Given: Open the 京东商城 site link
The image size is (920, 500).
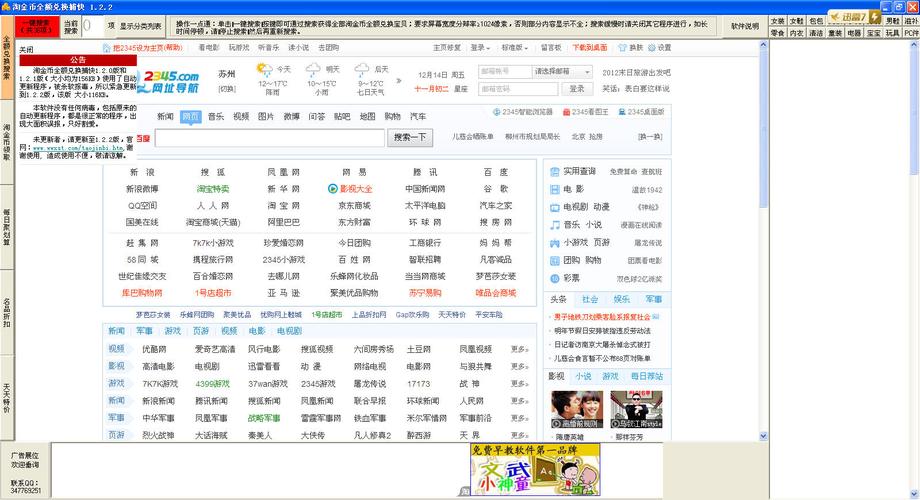Looking at the screenshot, I should coord(354,205).
